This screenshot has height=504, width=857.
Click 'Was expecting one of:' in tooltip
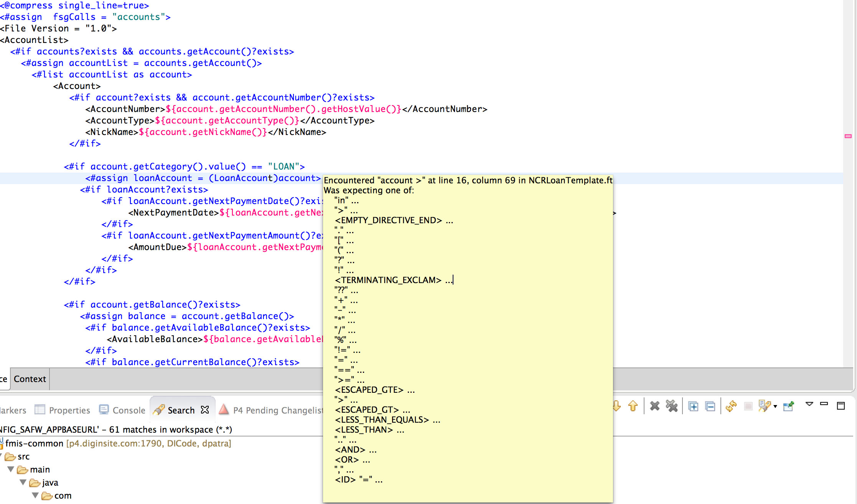click(369, 190)
